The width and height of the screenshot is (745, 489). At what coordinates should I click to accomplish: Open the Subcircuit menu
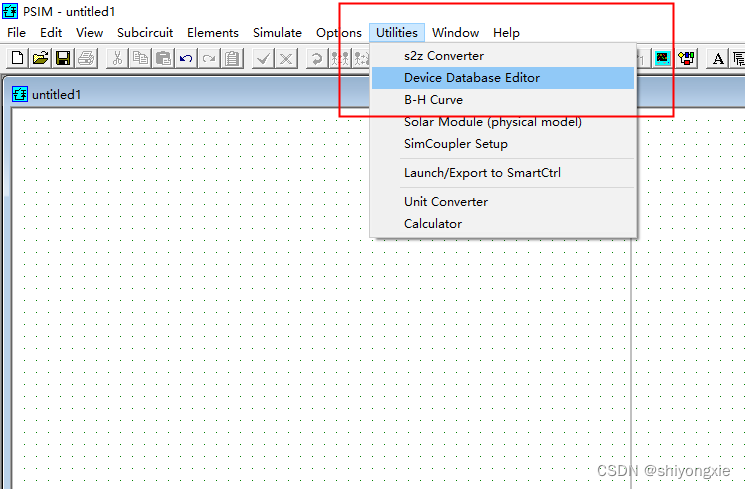point(145,33)
